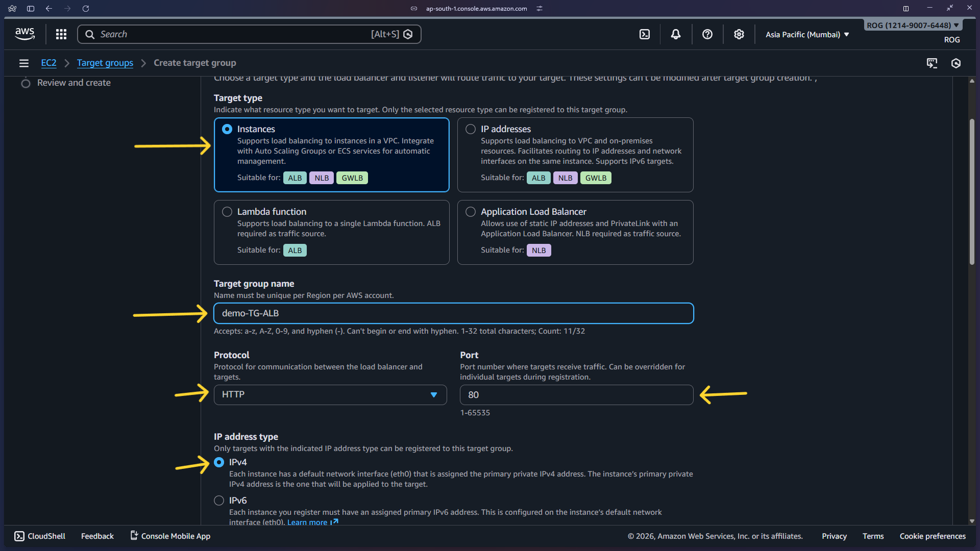The width and height of the screenshot is (980, 551).
Task: Open the Protocol dropdown showing HTTP
Action: pos(330,394)
